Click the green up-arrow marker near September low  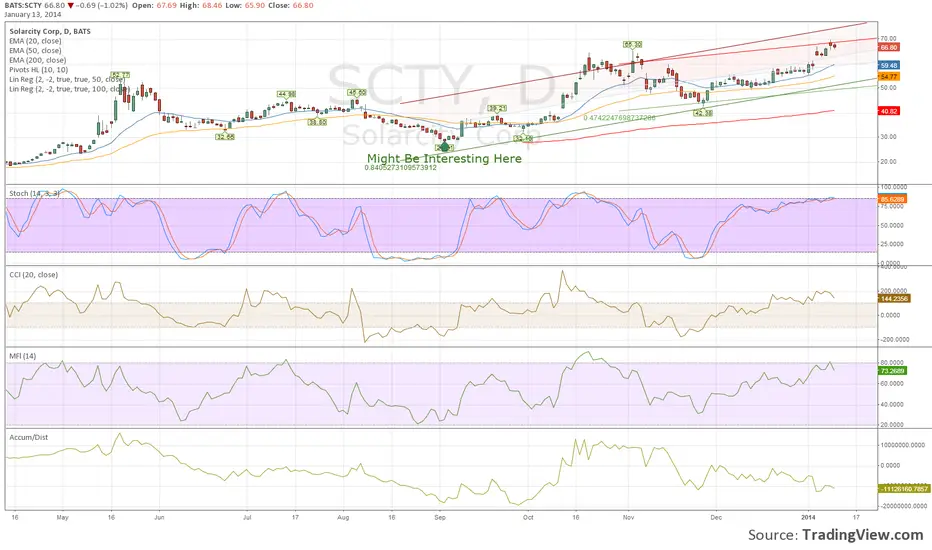tap(445, 147)
